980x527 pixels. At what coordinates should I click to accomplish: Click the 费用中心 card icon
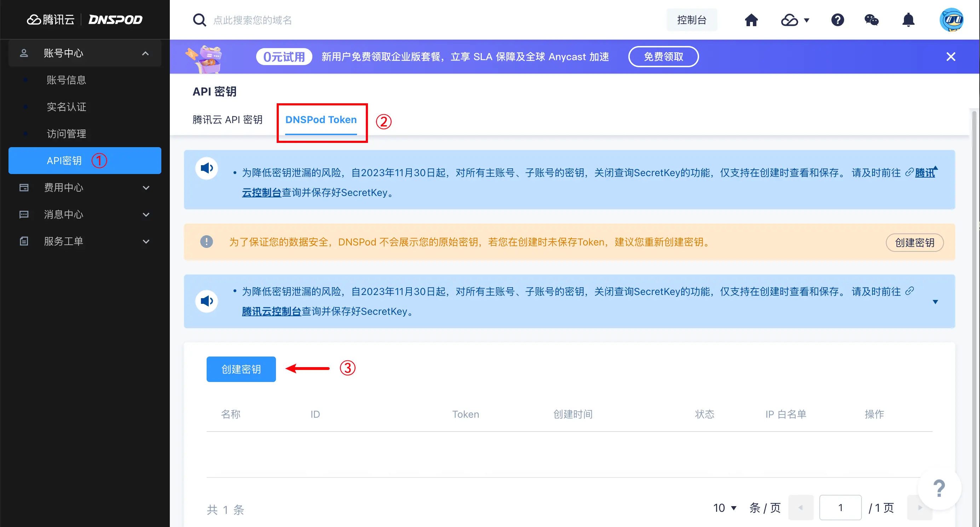pos(24,188)
